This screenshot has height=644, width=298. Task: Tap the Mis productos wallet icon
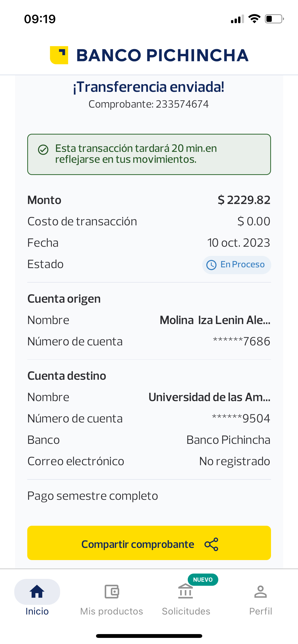point(112,591)
